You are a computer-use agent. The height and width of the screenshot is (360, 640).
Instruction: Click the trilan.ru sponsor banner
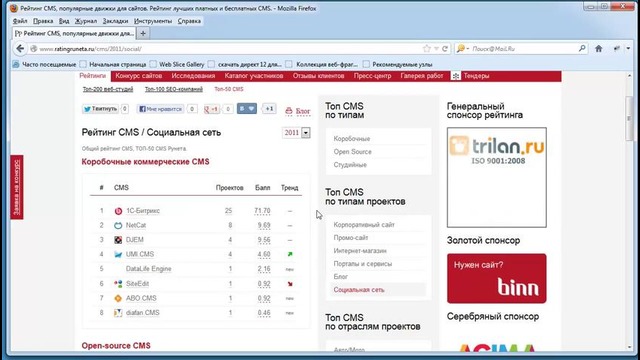coord(496,177)
